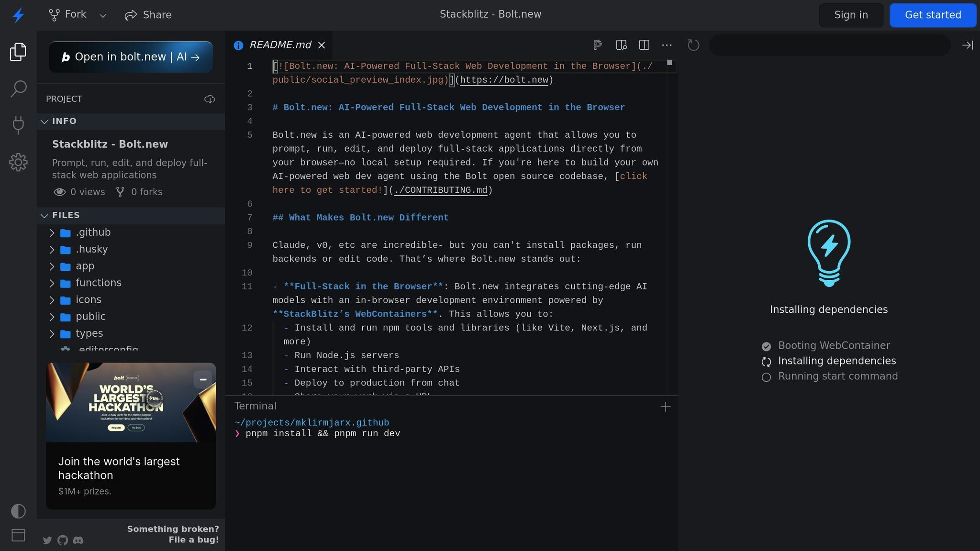Click the Fork icon button
The image size is (980, 551).
coord(67,15)
